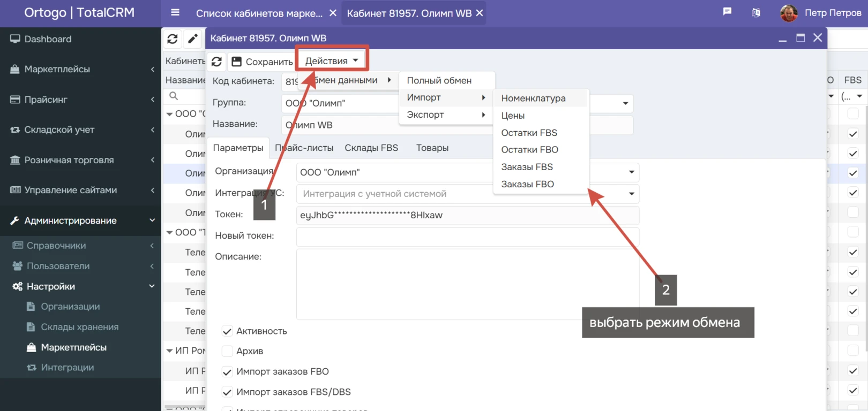The height and width of the screenshot is (411, 868).
Task: Open the Интеграция УС dropdown arrow
Action: point(632,194)
